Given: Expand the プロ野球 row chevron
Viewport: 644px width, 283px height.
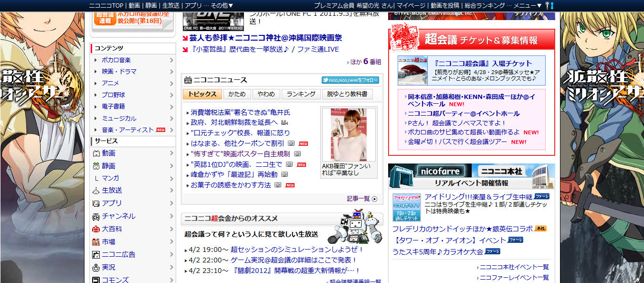Looking at the screenshot, I should [x=171, y=95].
